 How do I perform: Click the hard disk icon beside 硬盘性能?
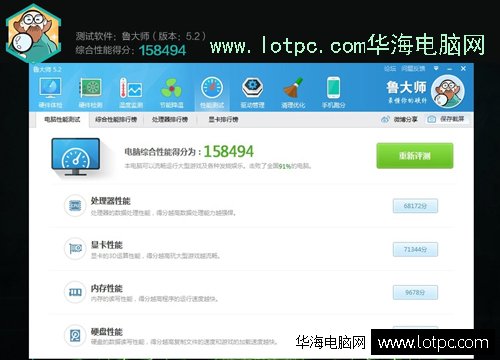pos(75,335)
